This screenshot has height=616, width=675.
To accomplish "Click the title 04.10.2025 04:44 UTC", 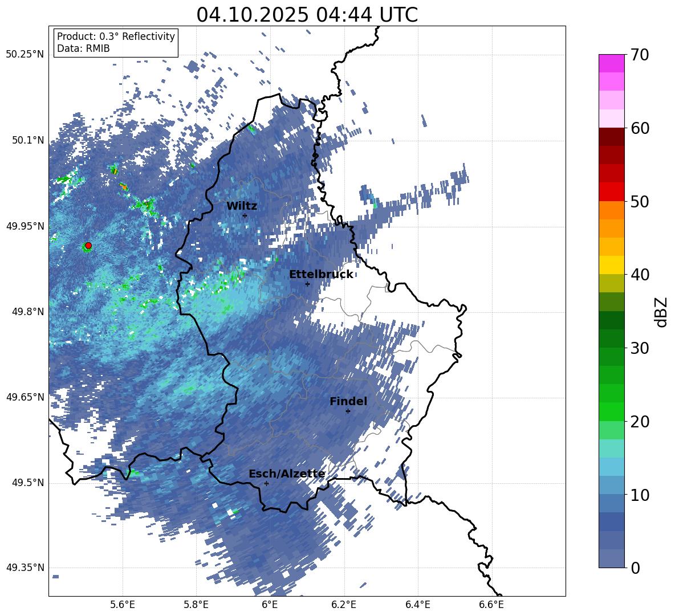I will (307, 15).
